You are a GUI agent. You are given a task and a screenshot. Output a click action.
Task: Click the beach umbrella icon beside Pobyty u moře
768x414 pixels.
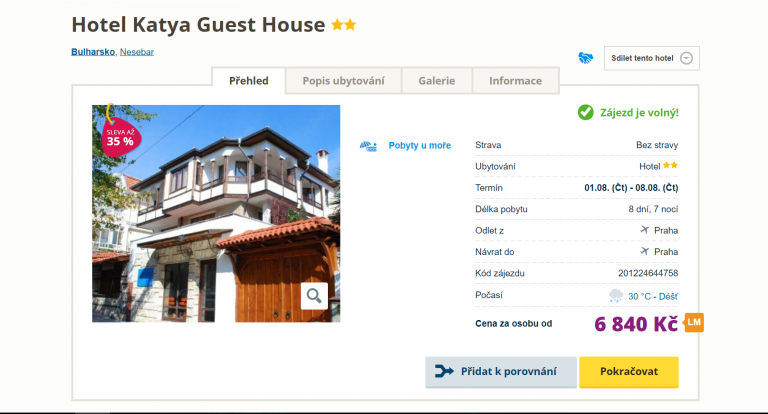tap(368, 146)
